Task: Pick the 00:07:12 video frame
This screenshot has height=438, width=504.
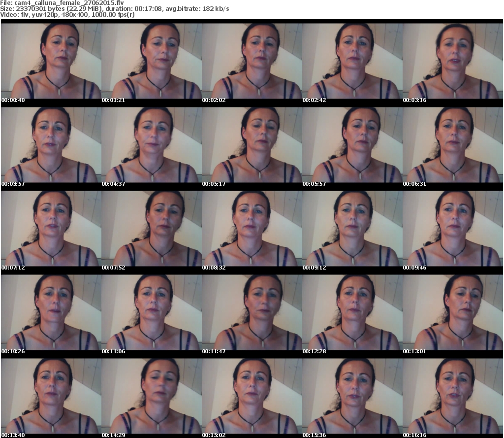Action: tap(51, 229)
